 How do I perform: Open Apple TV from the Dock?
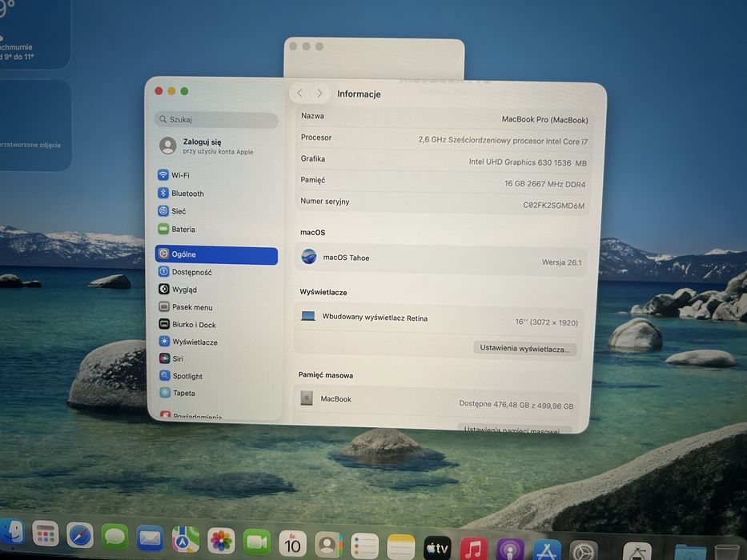[437, 549]
